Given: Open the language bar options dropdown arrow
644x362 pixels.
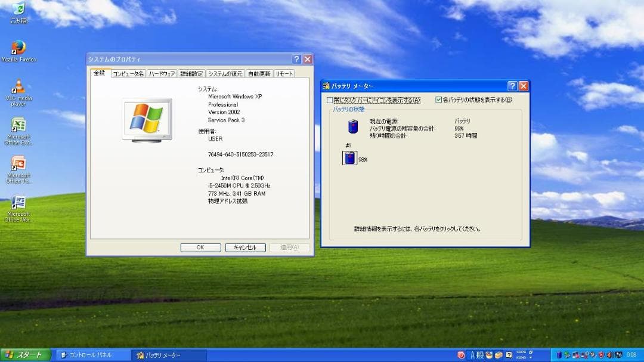Looking at the screenshot, I should (531, 358).
